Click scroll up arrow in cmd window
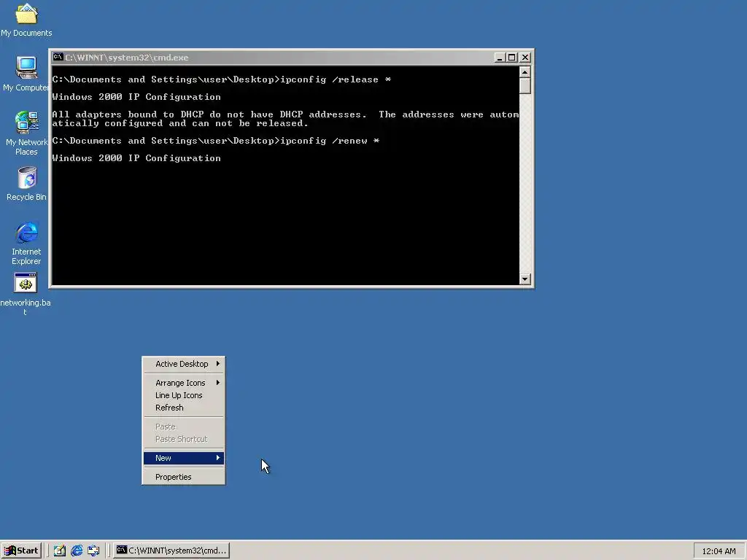 525,72
